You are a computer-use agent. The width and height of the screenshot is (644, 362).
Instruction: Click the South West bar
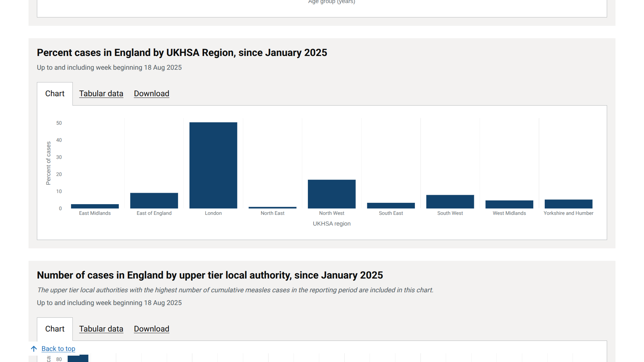(x=450, y=201)
